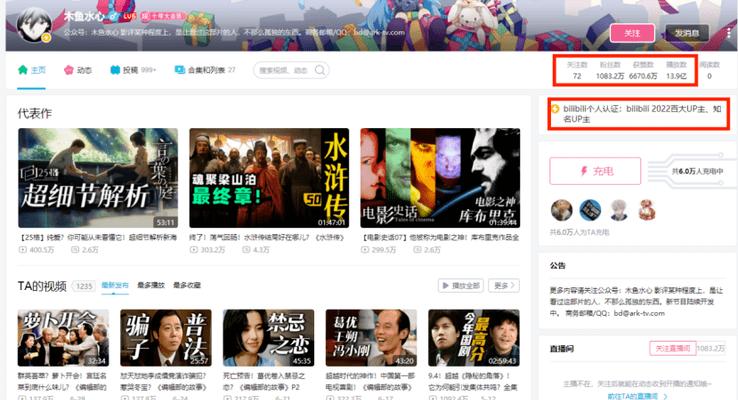
Task: Select the 最多播放 sort tab
Action: pos(151,285)
